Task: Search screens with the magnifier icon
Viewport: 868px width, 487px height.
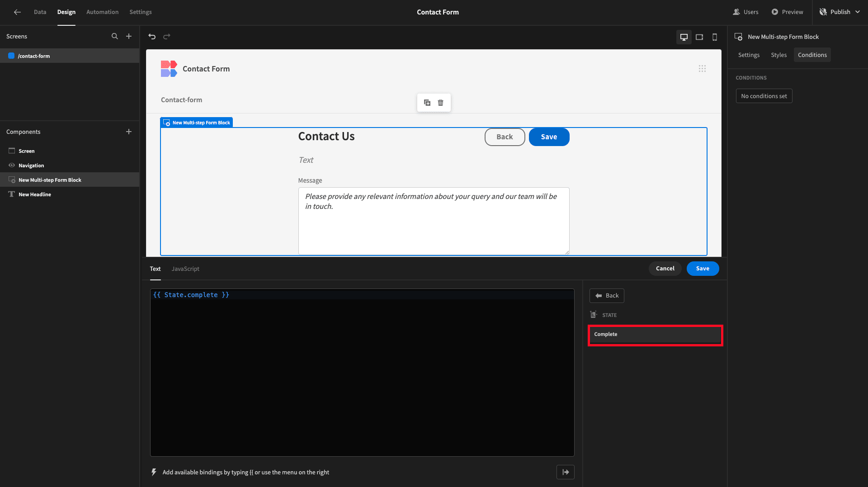Action: point(115,36)
